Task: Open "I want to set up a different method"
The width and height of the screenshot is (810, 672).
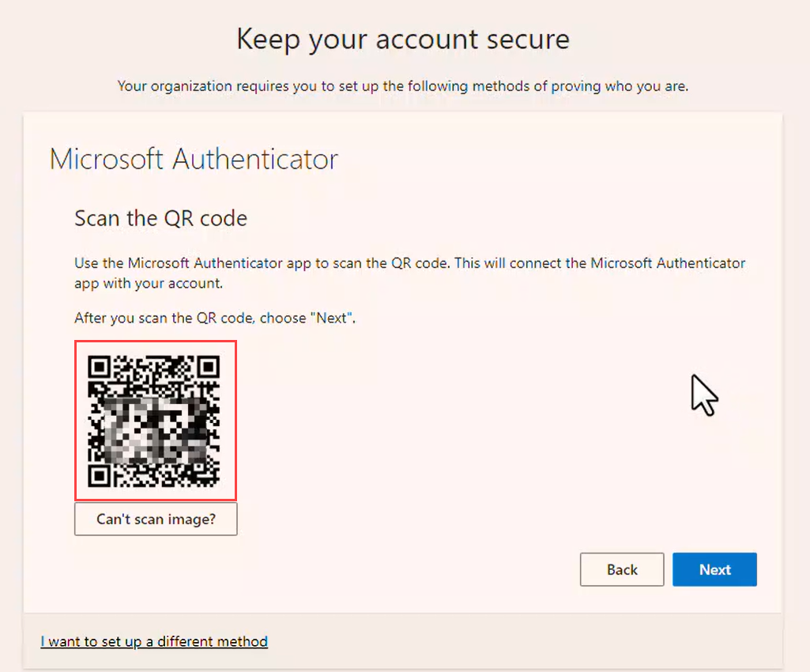Action: (x=154, y=641)
